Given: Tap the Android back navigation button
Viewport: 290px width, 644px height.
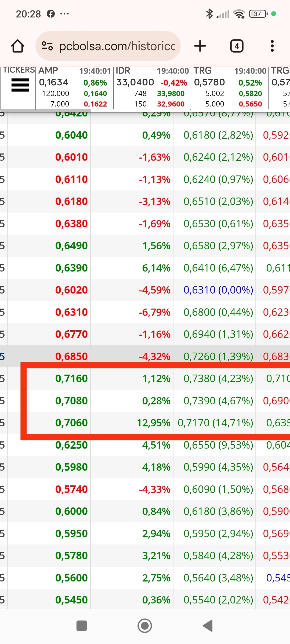Looking at the screenshot, I should pyautogui.click(x=208, y=625).
